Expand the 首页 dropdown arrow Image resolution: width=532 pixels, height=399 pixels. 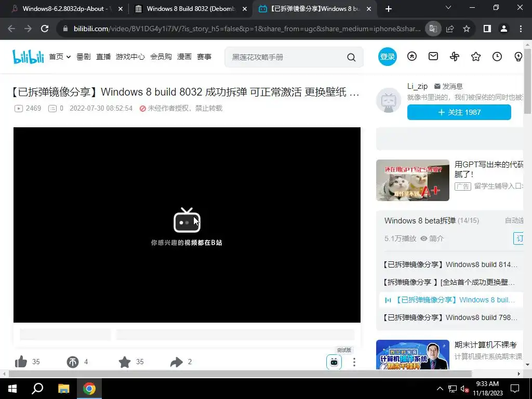(x=69, y=57)
